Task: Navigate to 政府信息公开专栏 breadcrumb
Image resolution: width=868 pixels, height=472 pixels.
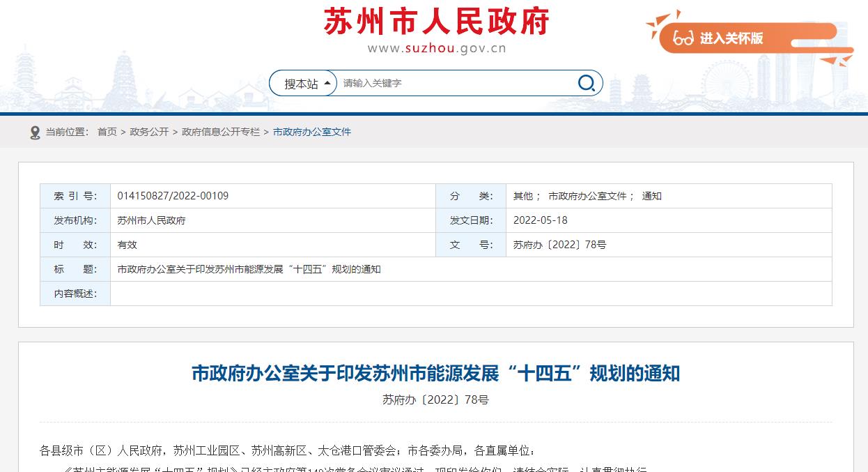Action: tap(221, 132)
